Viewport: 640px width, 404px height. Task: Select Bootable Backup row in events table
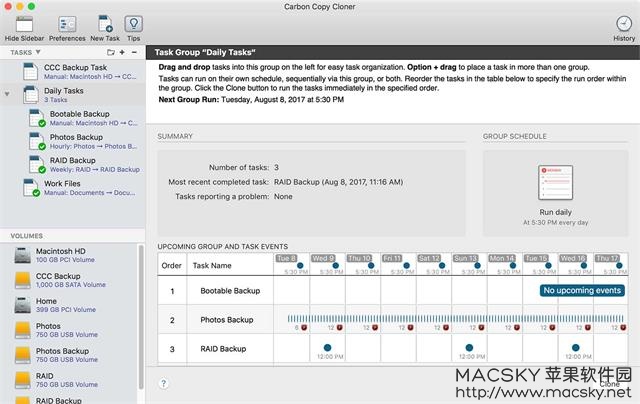[x=393, y=291]
